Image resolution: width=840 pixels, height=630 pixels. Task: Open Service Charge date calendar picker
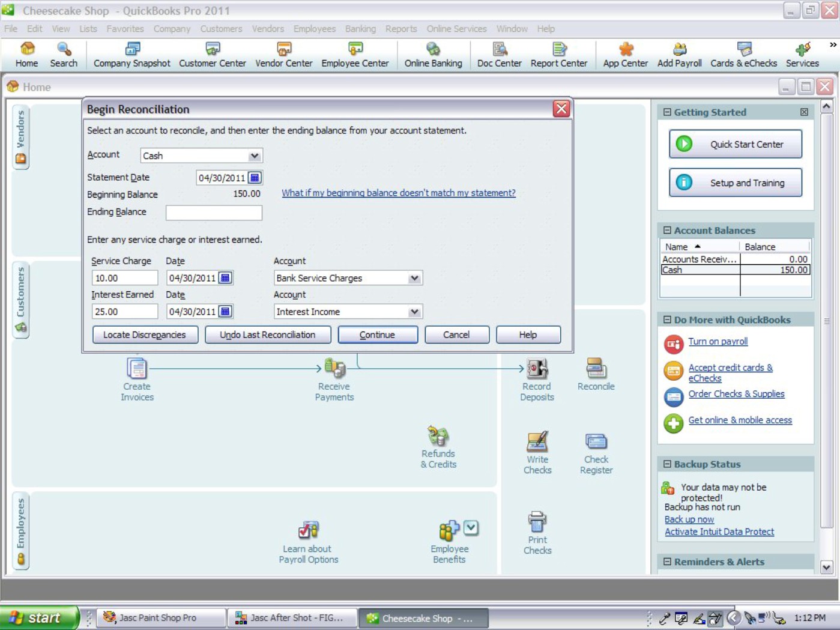pyautogui.click(x=225, y=278)
